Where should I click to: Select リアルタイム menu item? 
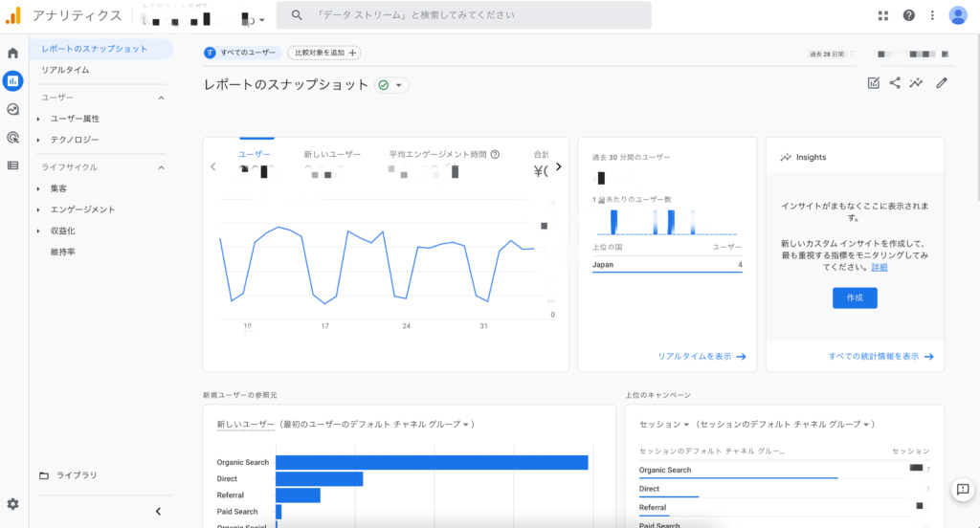point(65,70)
